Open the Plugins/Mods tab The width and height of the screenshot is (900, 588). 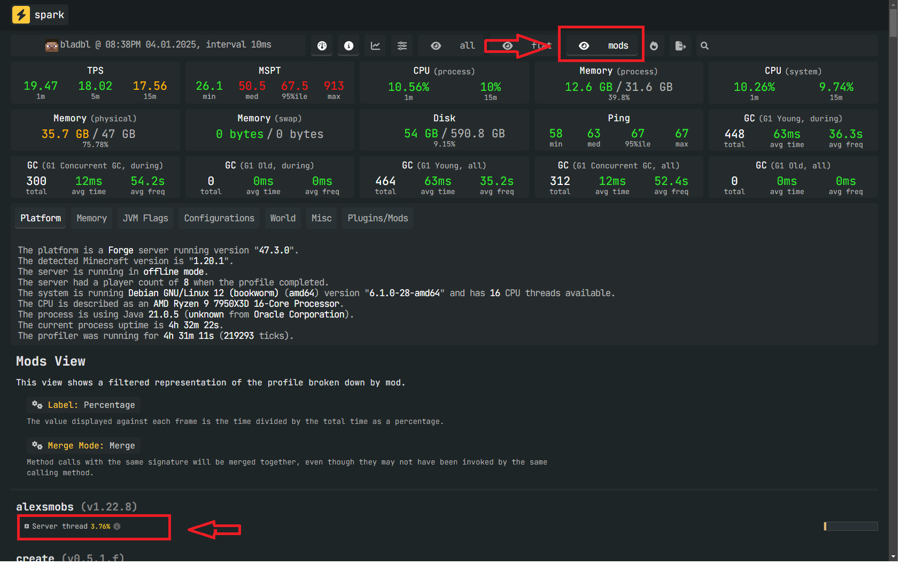pyautogui.click(x=377, y=218)
